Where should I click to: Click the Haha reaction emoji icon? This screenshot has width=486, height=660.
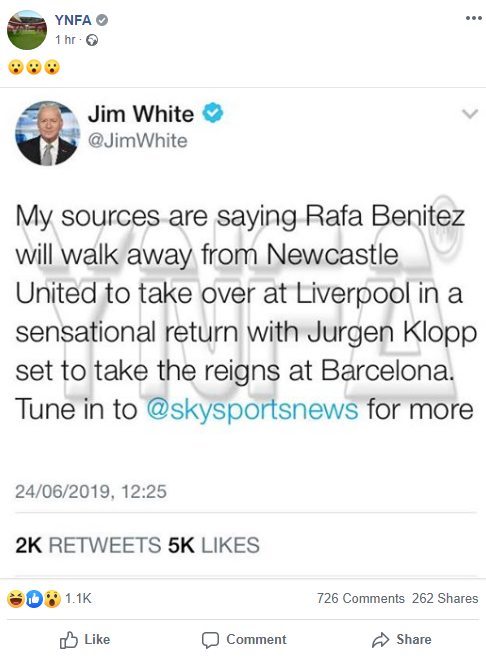click(x=16, y=599)
